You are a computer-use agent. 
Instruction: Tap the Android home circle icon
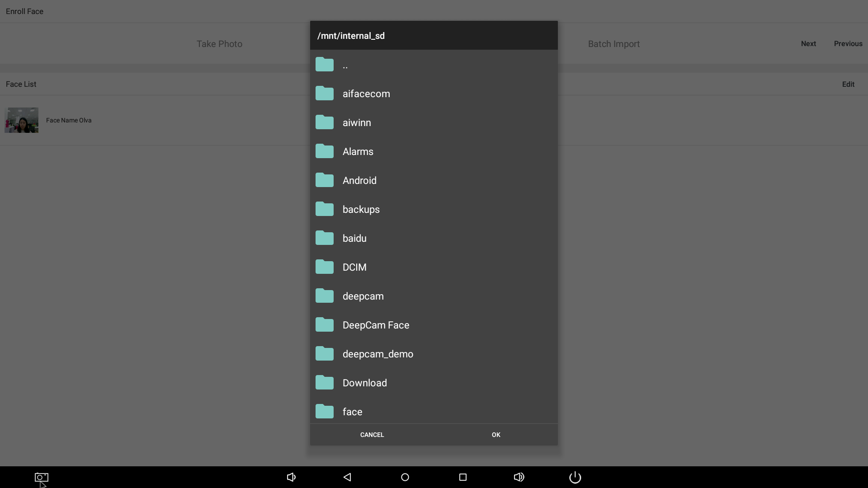point(405,477)
